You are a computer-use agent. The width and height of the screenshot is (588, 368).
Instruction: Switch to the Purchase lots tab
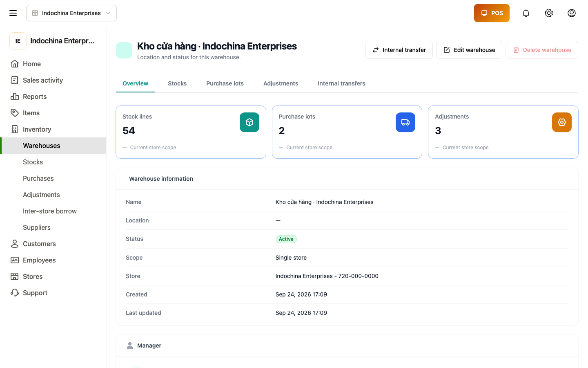pos(225,83)
